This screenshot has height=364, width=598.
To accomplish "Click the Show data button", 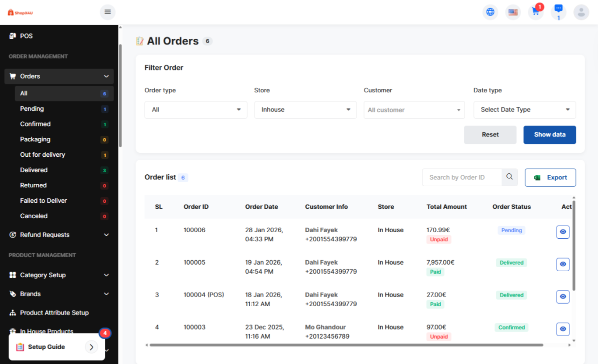I will [x=549, y=134].
